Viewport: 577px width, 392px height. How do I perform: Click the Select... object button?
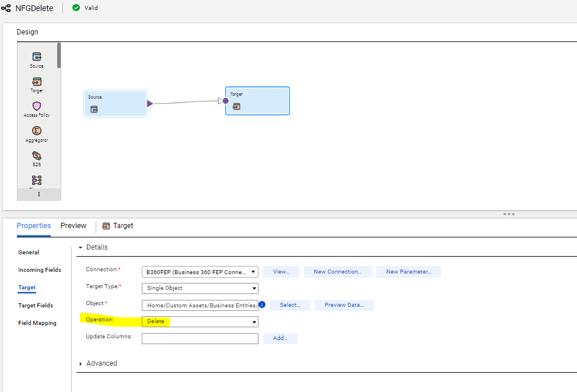tap(290, 305)
